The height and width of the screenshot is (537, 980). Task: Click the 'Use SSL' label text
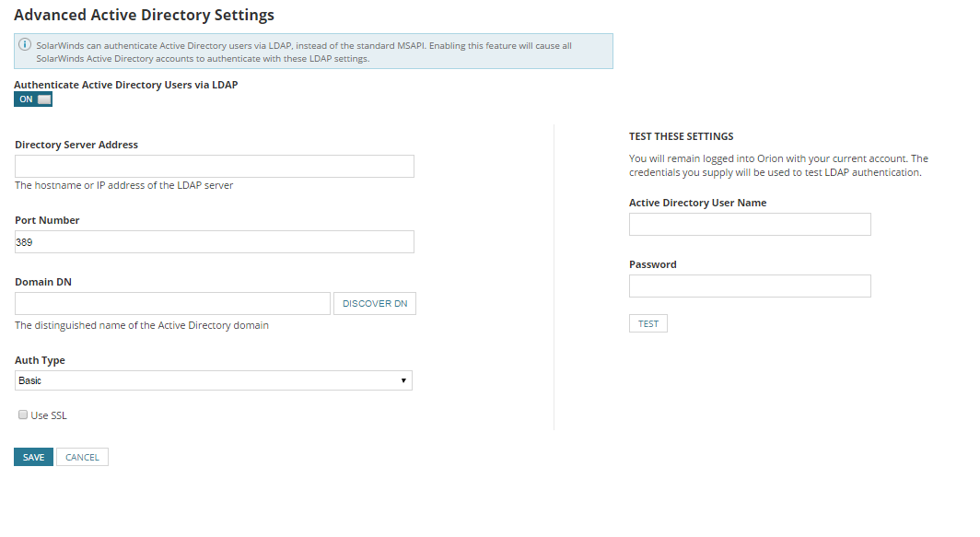pos(49,415)
